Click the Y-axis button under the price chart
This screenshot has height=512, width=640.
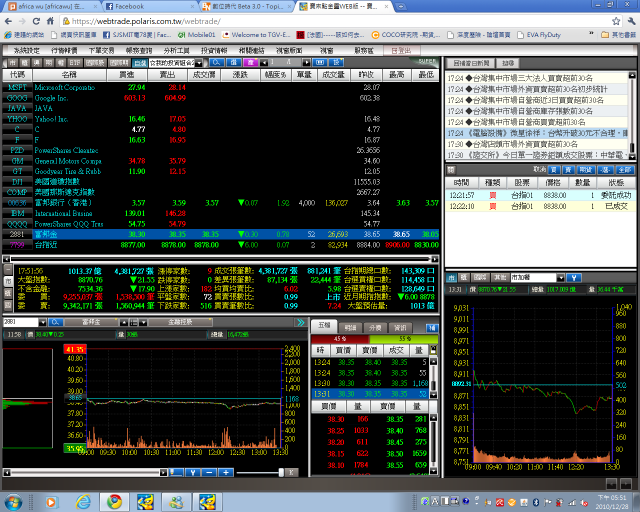pyautogui.click(x=193, y=472)
